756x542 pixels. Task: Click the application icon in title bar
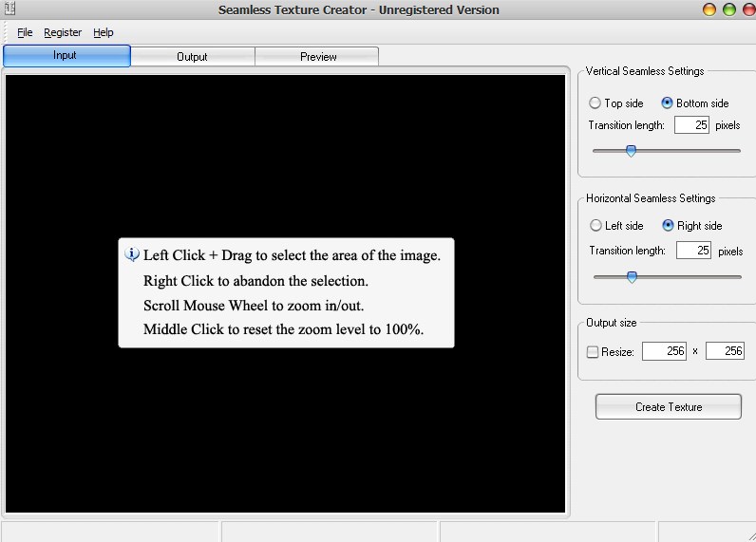click(9, 10)
